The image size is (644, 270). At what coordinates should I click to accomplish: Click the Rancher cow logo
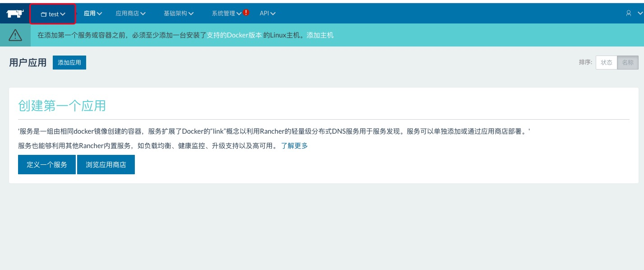point(14,13)
